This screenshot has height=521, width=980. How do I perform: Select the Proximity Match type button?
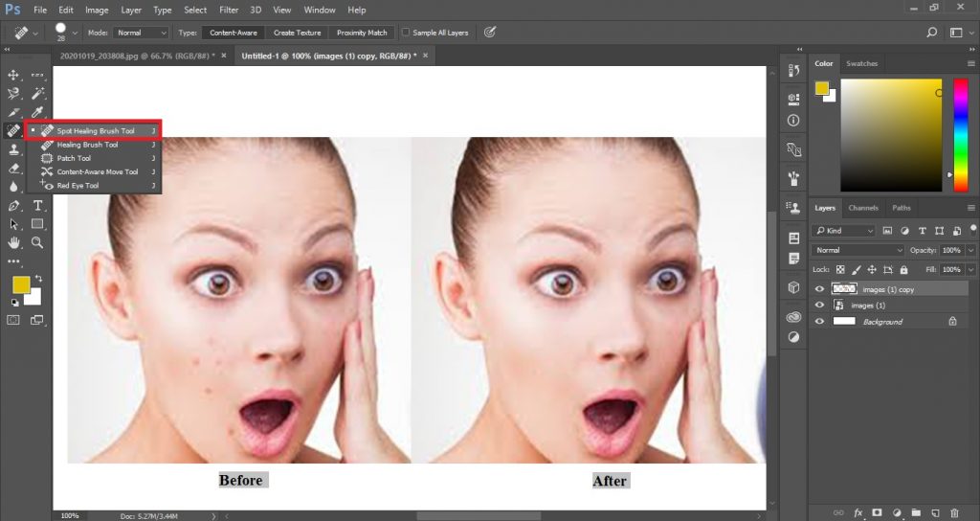362,33
